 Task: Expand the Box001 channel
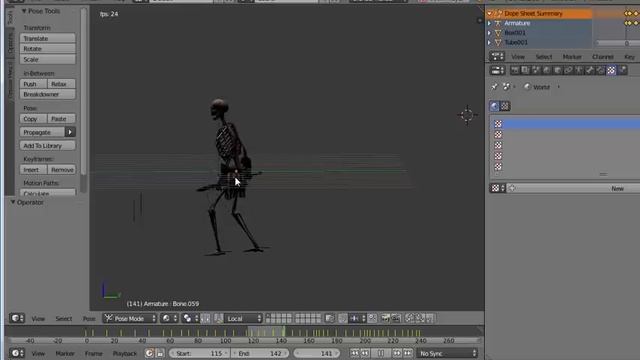(489, 33)
